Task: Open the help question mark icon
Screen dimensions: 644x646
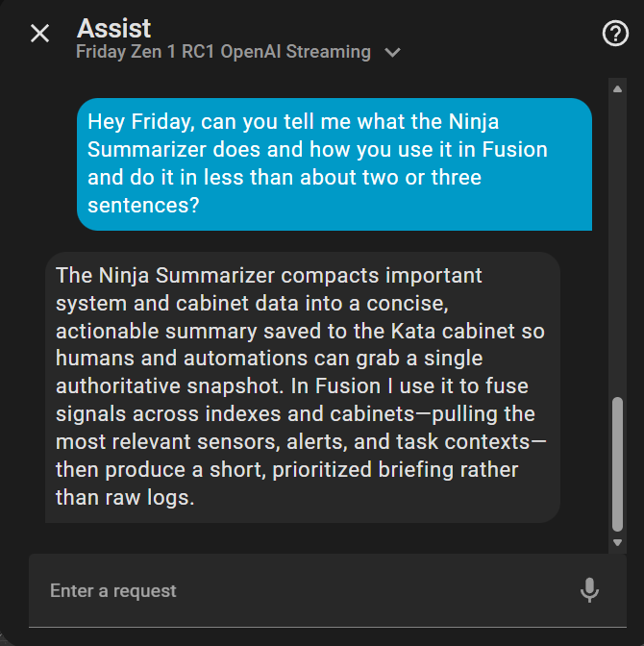Action: point(614,34)
